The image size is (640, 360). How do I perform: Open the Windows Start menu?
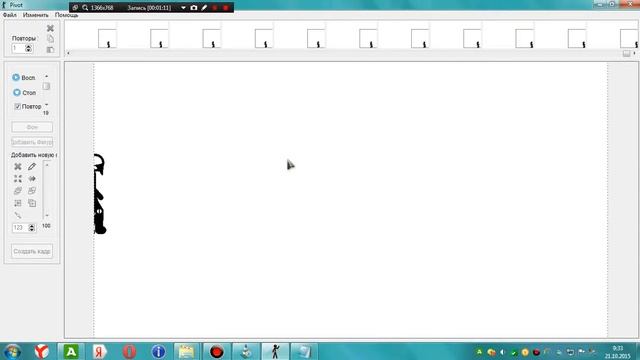[12, 351]
